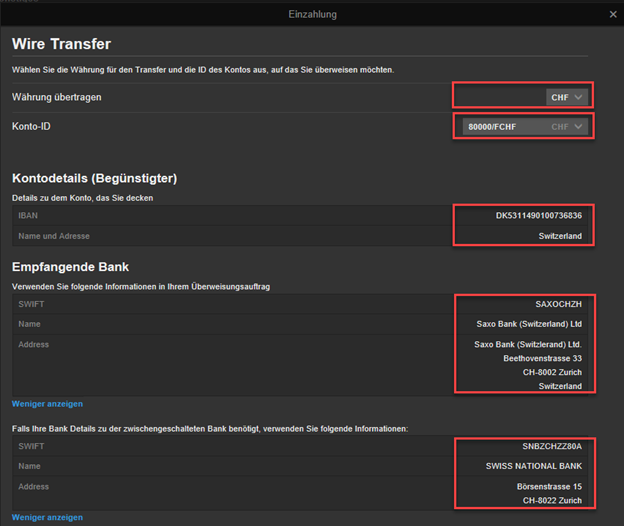Select address line CH-8022 Zurich
The width and height of the screenshot is (624, 526).
pos(552,501)
